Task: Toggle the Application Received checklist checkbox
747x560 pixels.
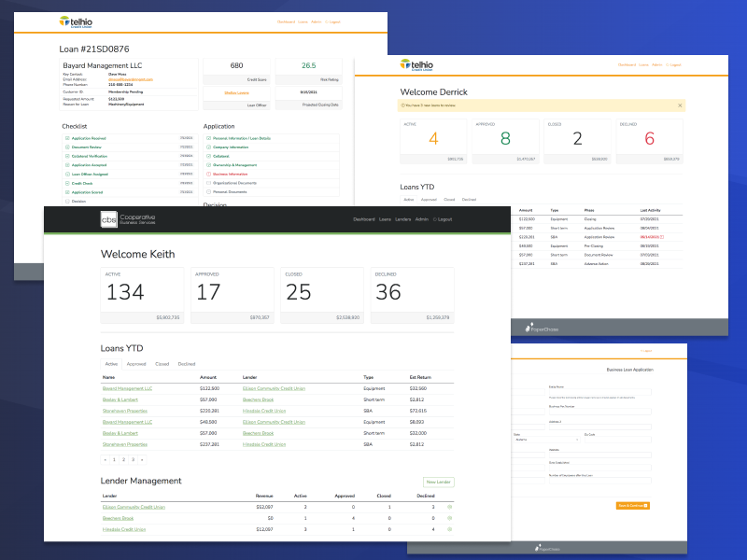Action: (x=67, y=138)
